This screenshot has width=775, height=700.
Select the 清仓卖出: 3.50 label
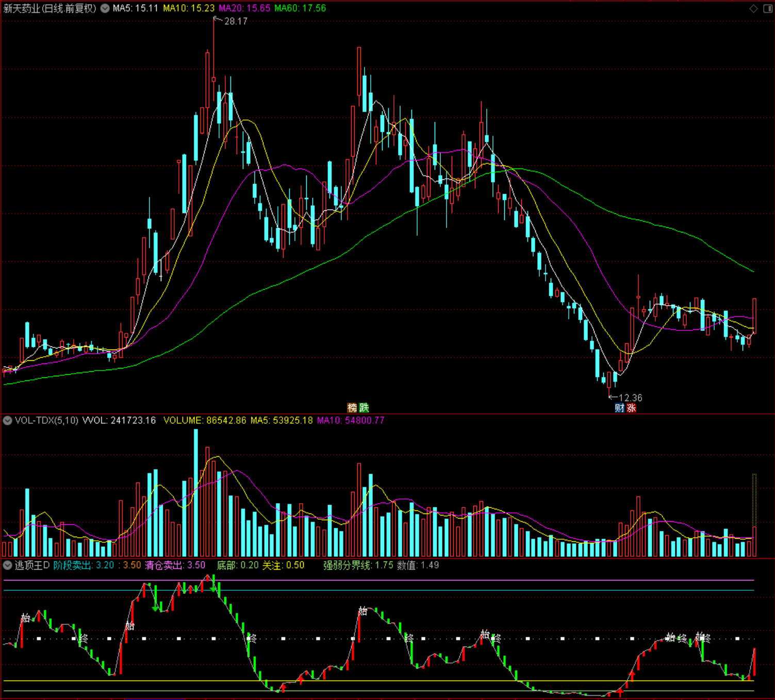pyautogui.click(x=175, y=565)
